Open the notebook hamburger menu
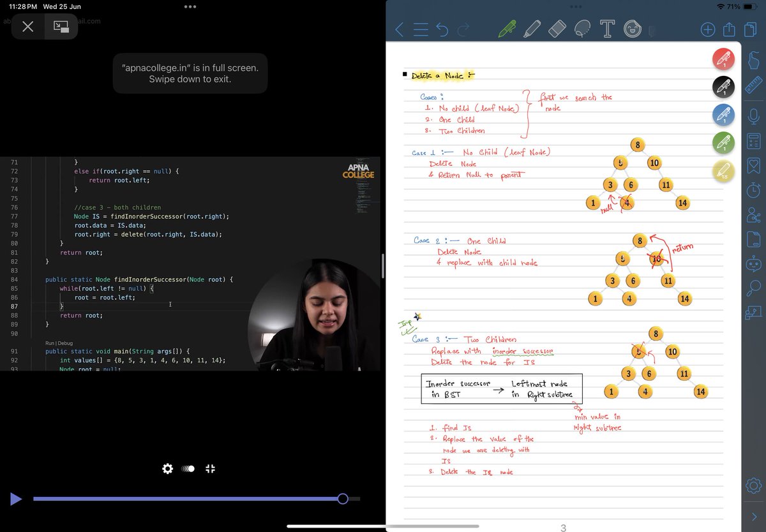Screen dimensions: 766x532 pos(420,29)
